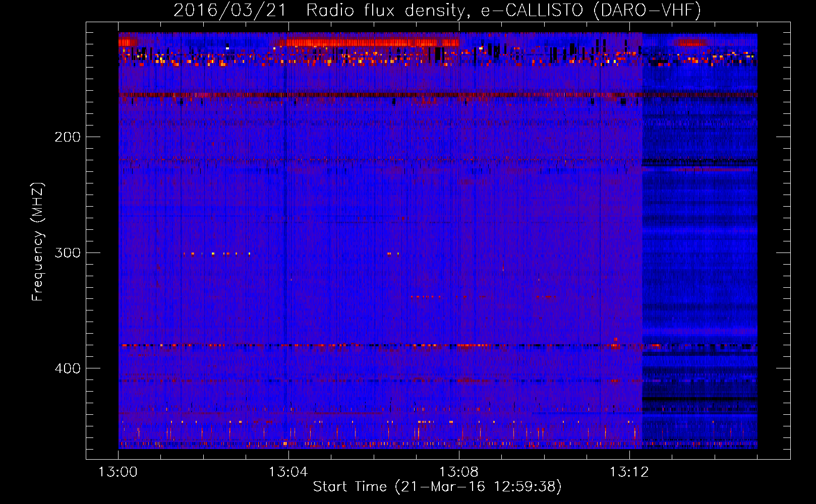
Task: Click the 400 frequency tick label
Action: pos(68,368)
